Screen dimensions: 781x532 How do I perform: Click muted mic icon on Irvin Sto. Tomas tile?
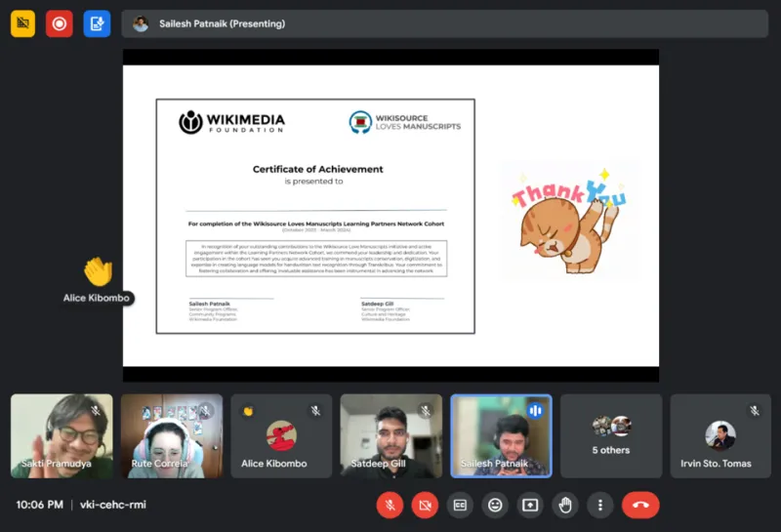pyautogui.click(x=755, y=410)
